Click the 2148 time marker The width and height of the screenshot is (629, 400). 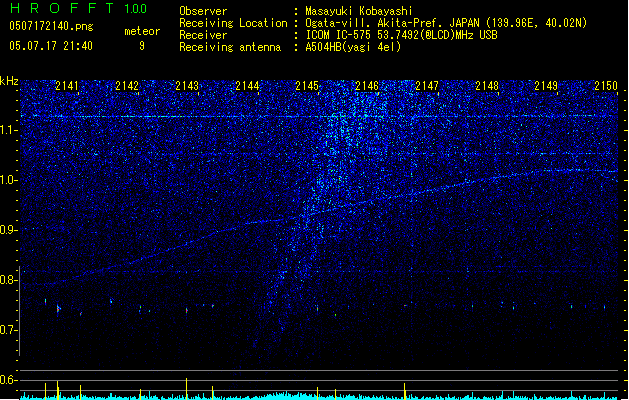click(487, 85)
